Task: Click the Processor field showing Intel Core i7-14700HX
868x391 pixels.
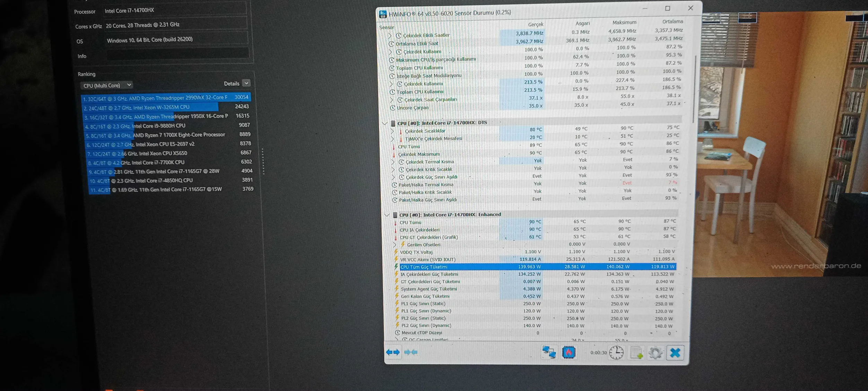Action: click(x=175, y=10)
